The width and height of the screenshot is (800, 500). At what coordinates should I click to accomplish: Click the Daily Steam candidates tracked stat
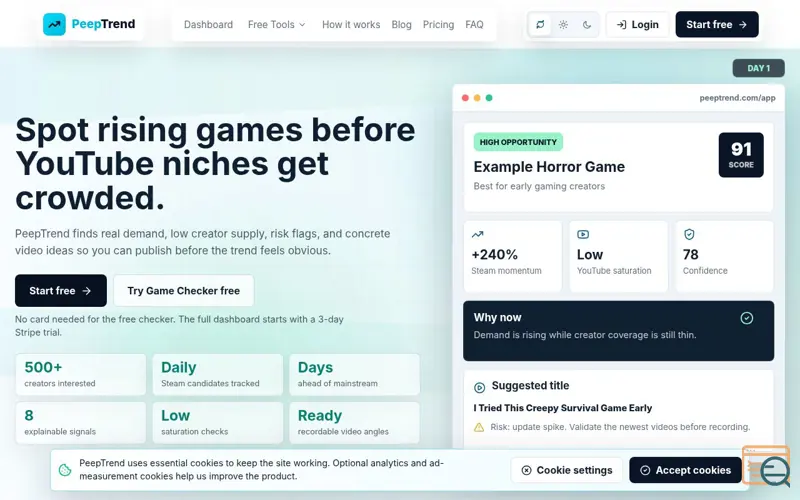coord(217,374)
